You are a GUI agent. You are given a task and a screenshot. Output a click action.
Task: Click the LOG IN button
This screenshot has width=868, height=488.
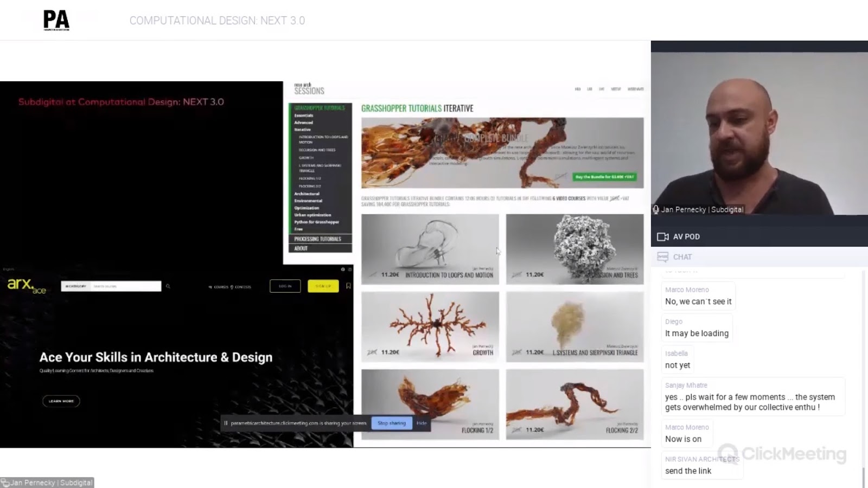coord(285,286)
